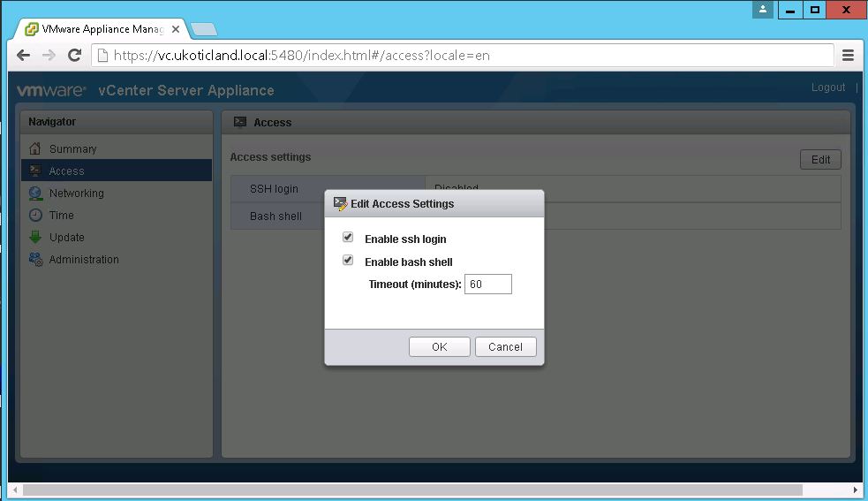This screenshot has height=501, width=868.
Task: Click the Chrome user profile icon
Action: [762, 10]
